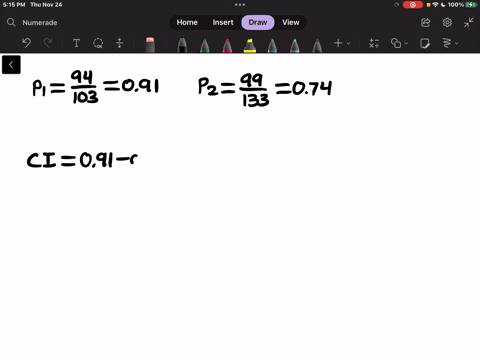Tap the battery status indicator
The height and width of the screenshot is (360, 480).
[x=471, y=5]
